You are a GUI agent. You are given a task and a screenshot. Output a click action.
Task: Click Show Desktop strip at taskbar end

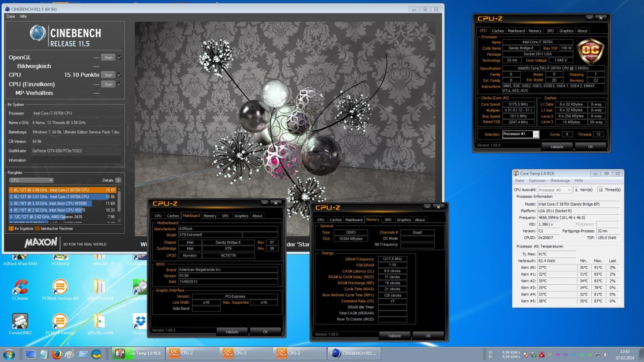click(641, 354)
